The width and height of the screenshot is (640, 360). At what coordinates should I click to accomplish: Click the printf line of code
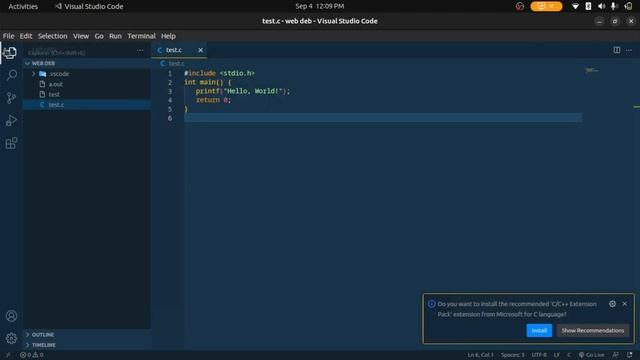coord(242,91)
